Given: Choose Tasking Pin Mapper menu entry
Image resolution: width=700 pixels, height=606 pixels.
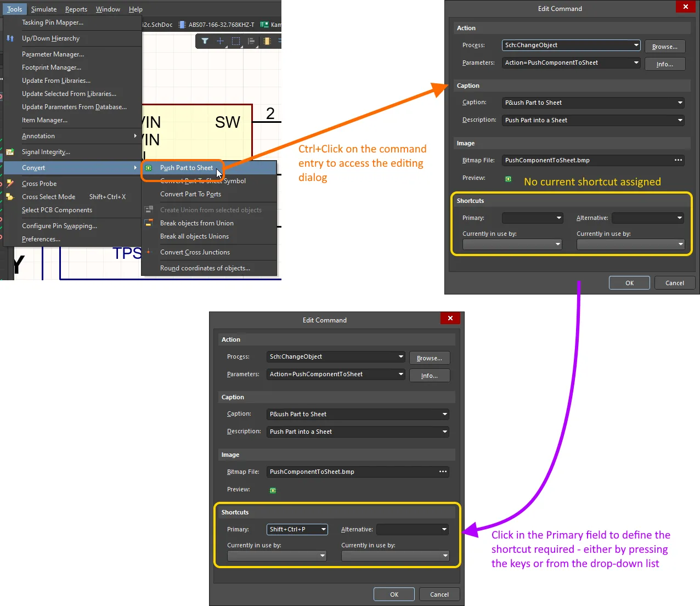Looking at the screenshot, I should pos(72,22).
